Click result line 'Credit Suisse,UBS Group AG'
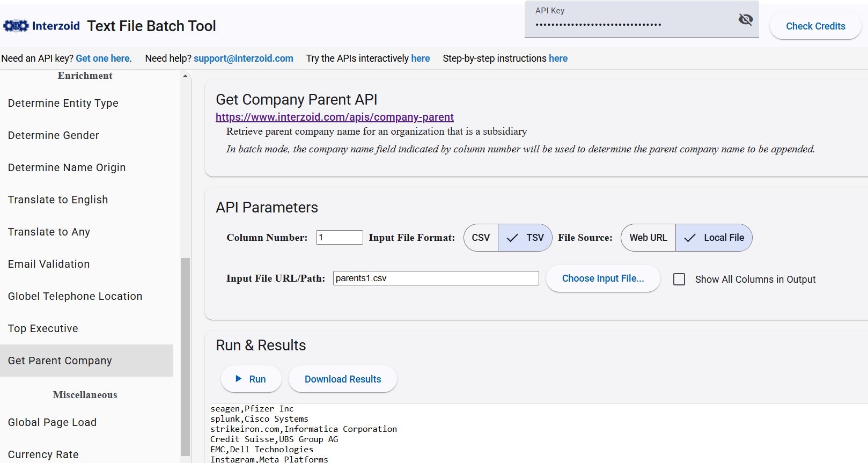The image size is (868, 463). (274, 439)
